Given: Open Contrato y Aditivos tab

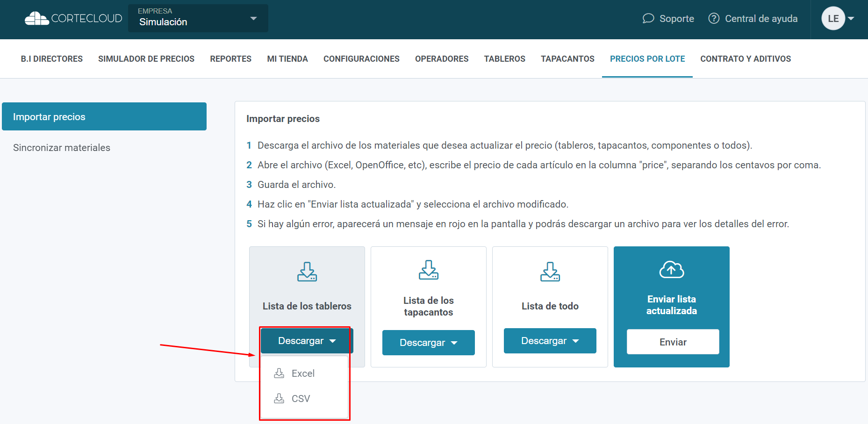Looking at the screenshot, I should click(x=746, y=59).
